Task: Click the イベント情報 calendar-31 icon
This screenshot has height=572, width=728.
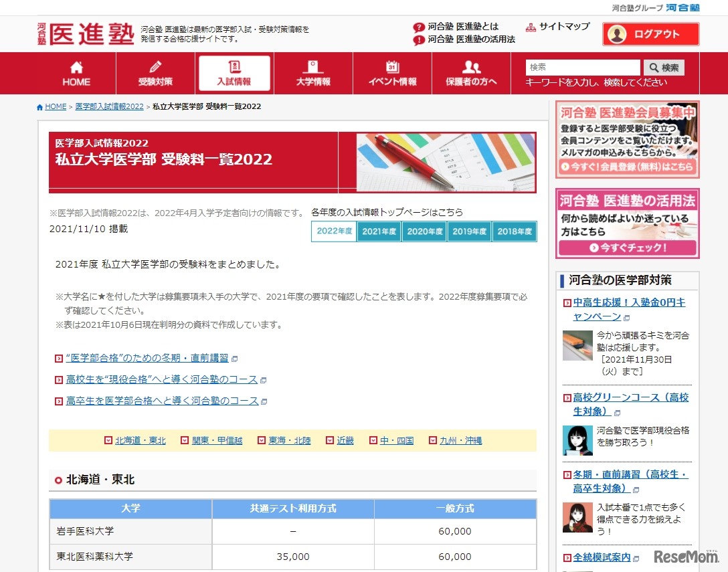Action: (x=392, y=67)
